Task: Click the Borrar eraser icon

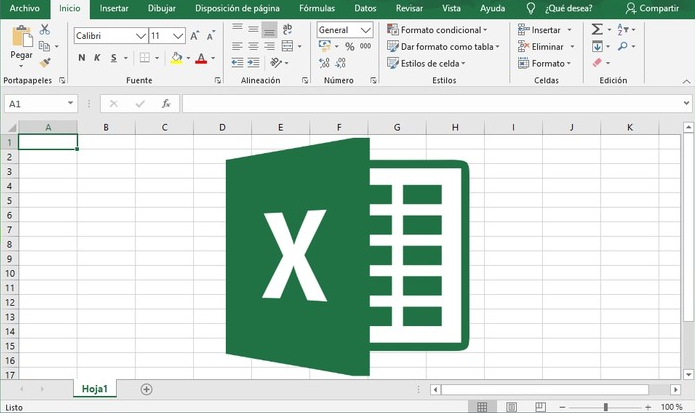Action: click(597, 63)
